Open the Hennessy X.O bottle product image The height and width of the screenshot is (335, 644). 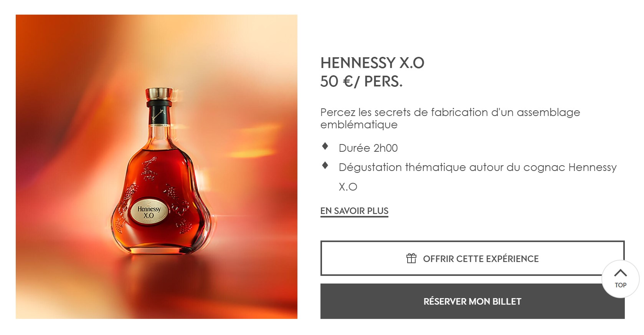(157, 167)
